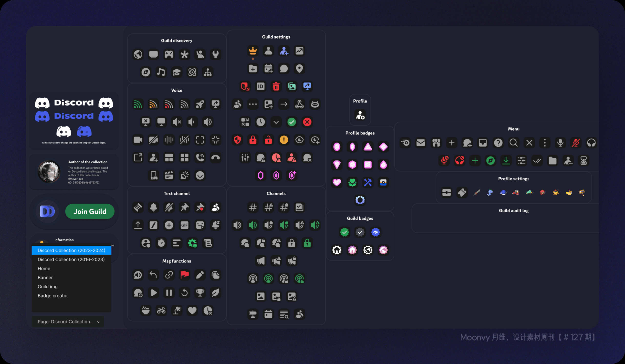The image size is (625, 364).
Task: Click the "Author of the collection" heading
Action: 88,162
